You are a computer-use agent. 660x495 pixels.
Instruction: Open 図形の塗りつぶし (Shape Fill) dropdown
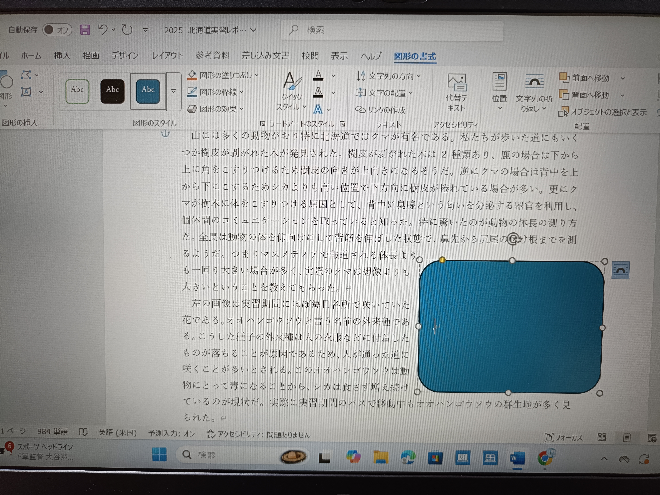coord(223,75)
